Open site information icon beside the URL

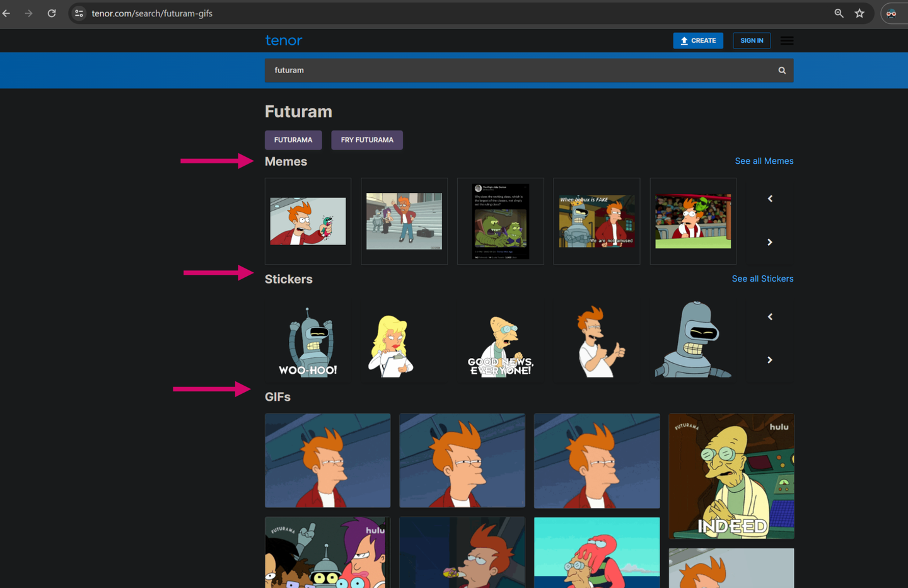79,13
